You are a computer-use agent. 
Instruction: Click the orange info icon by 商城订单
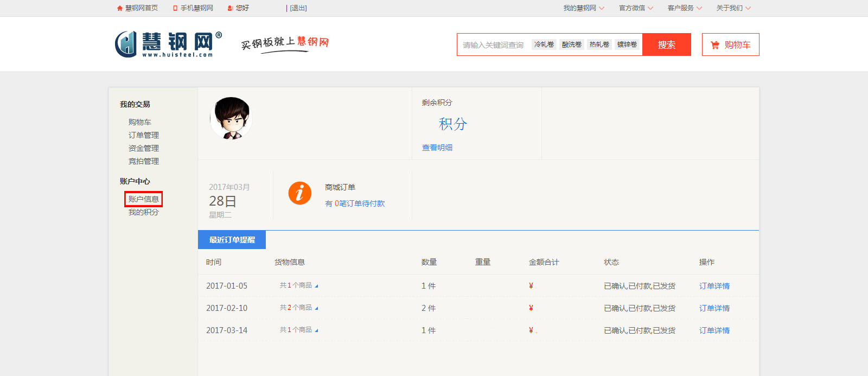coord(299,193)
